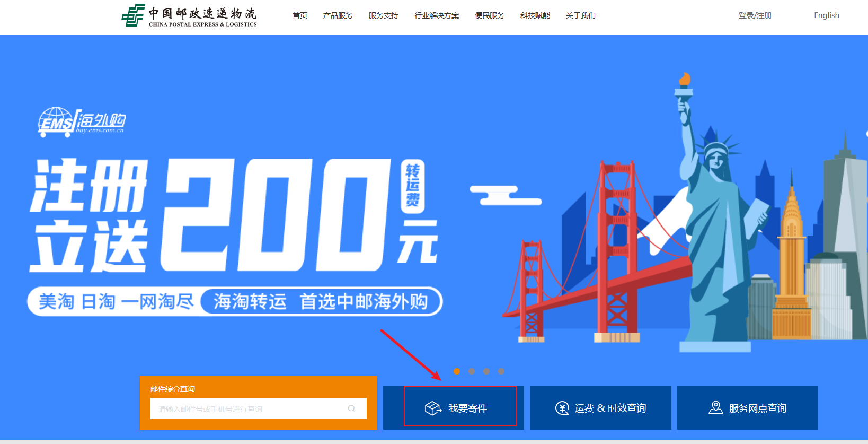
Task: Open the 便民服务 menu item
Action: (489, 15)
